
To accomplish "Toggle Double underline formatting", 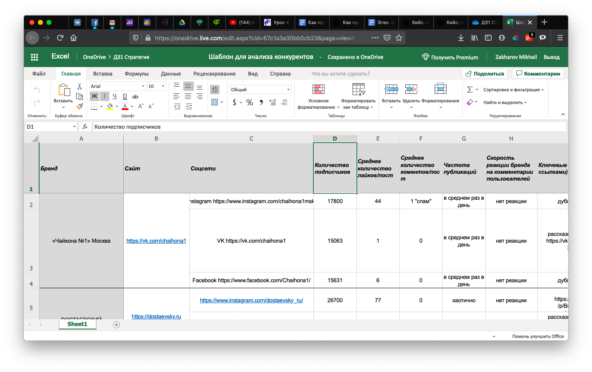I will pos(125,96).
